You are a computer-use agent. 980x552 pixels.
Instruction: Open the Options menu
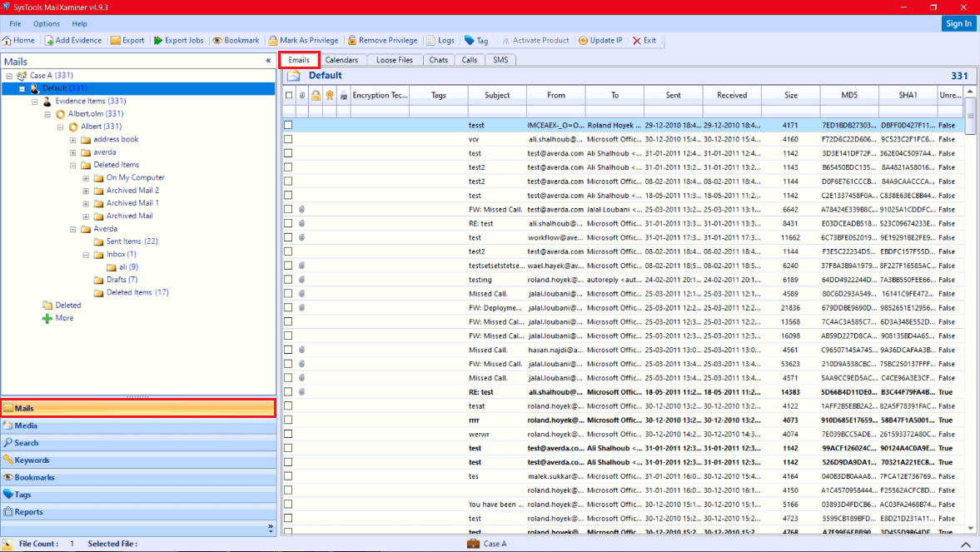[x=47, y=24]
